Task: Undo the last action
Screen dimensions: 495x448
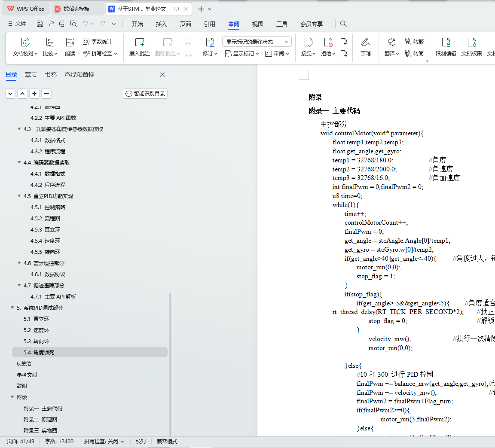Action: [85, 24]
